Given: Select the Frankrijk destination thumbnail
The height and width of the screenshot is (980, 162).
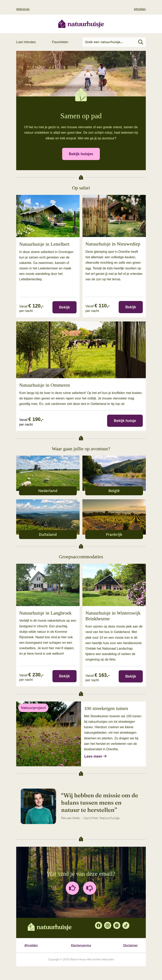Looking at the screenshot, I should pos(114,519).
